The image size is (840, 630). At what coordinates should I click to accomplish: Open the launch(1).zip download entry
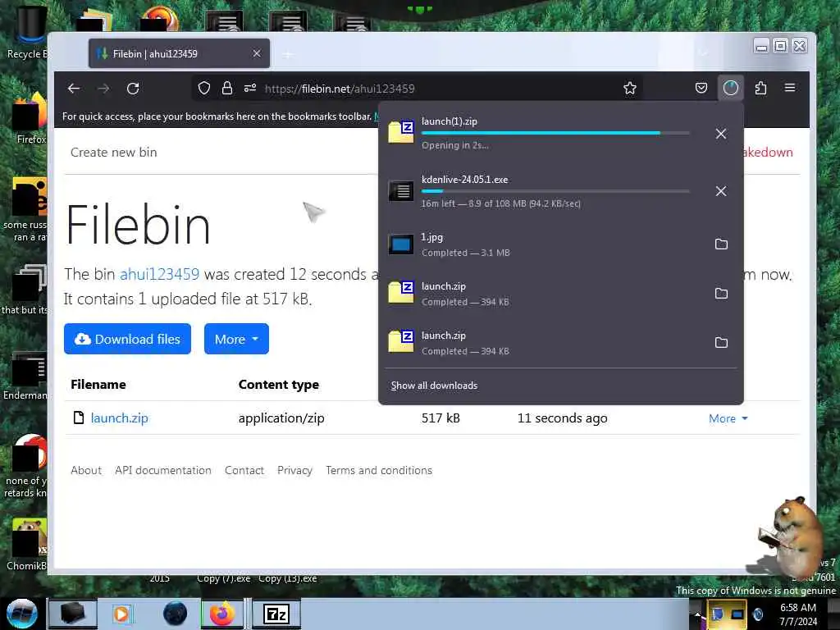point(541,133)
